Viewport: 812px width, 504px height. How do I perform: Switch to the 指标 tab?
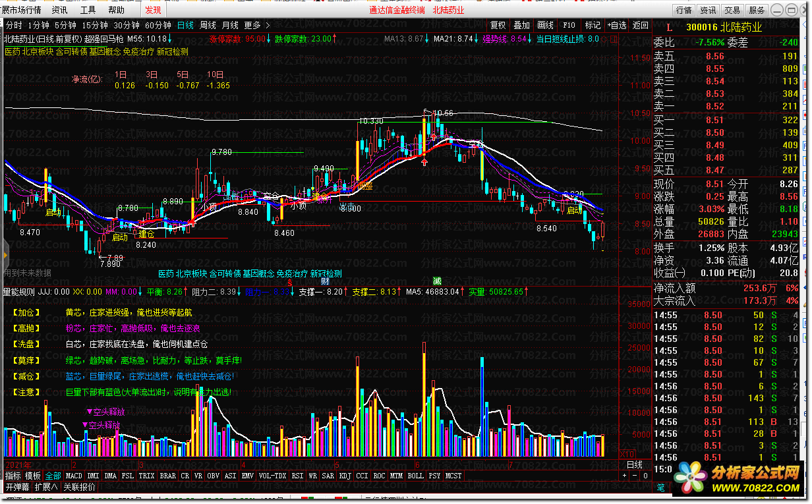[x=13, y=476]
